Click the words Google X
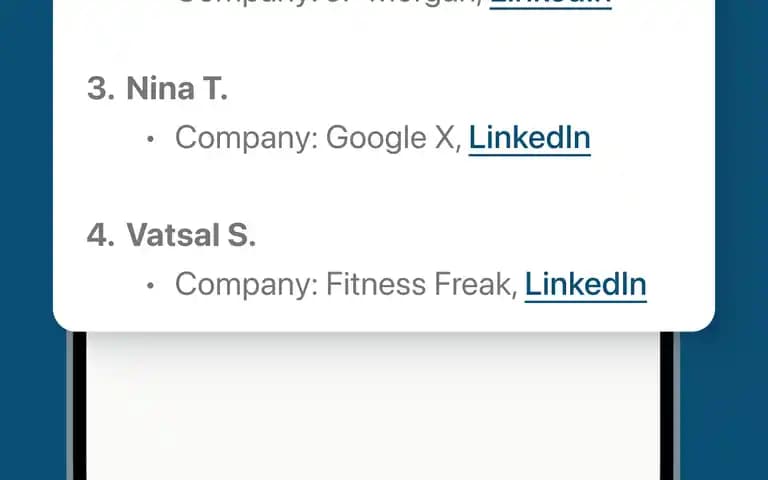768x480 pixels. pos(393,138)
